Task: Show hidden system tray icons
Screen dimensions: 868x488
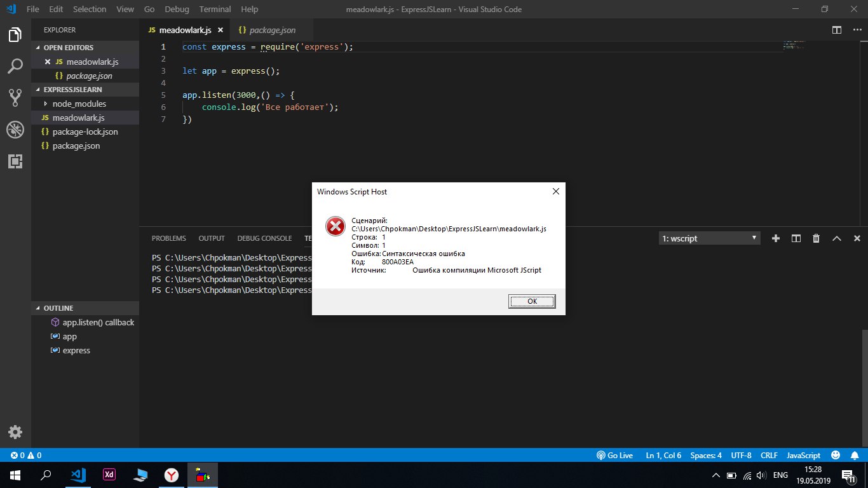Action: [716, 475]
